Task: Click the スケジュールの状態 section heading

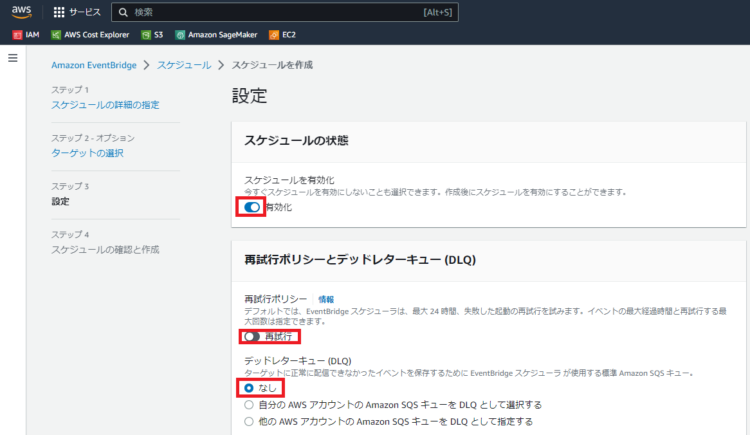Action: coord(296,141)
